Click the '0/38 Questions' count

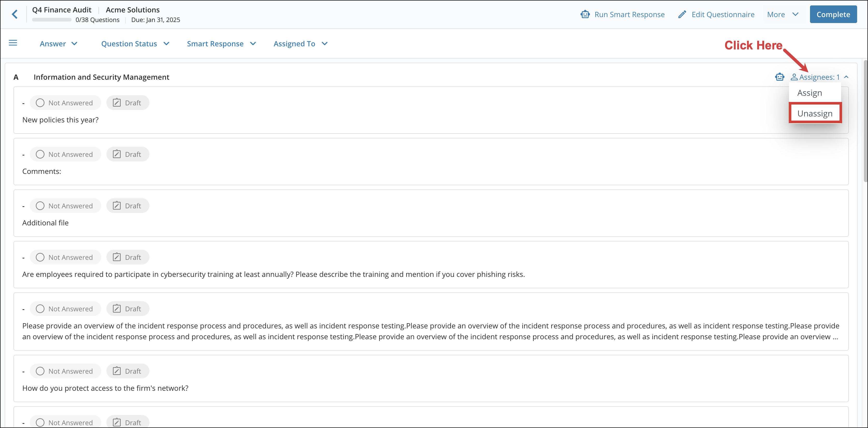(x=97, y=20)
